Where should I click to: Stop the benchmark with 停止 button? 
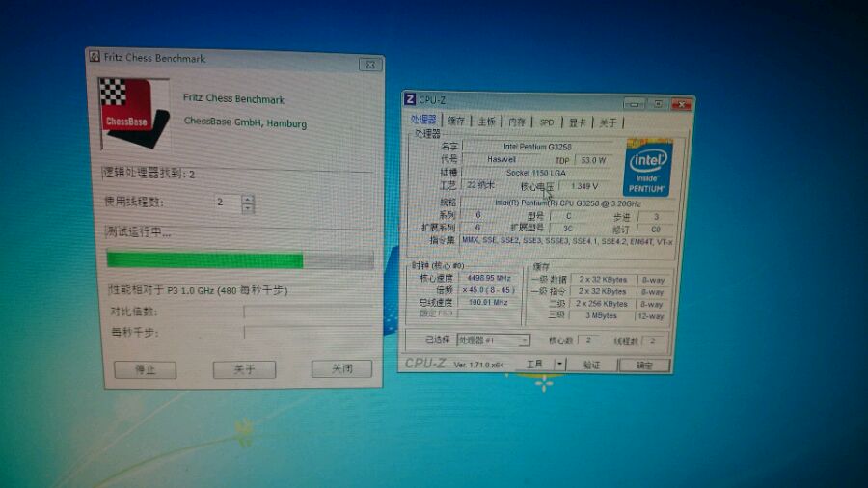[x=145, y=369]
